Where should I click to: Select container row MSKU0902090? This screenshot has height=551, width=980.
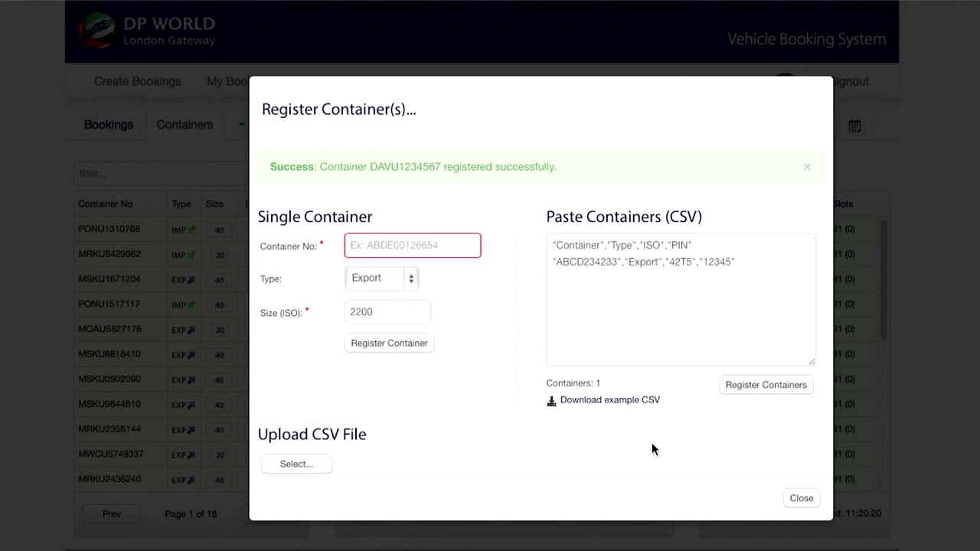[109, 379]
